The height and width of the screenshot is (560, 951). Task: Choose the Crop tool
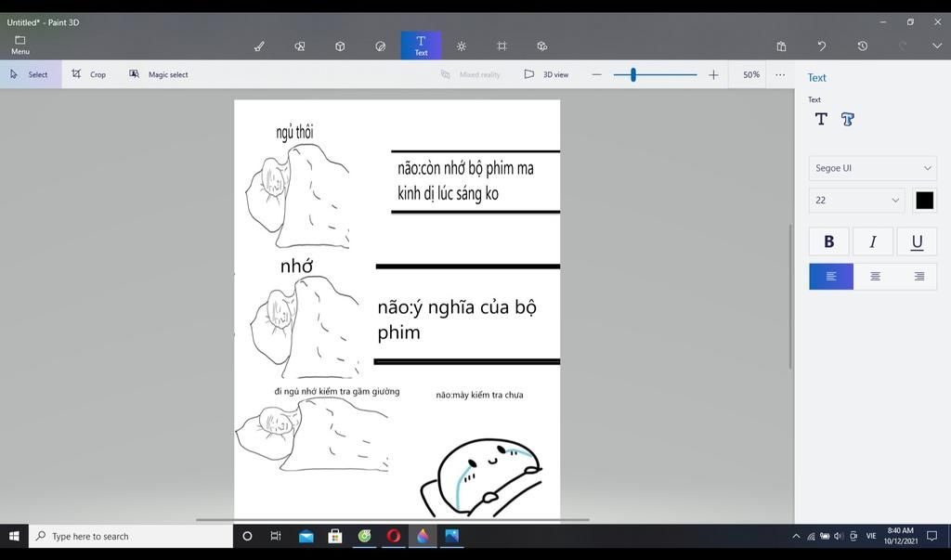[x=88, y=74]
